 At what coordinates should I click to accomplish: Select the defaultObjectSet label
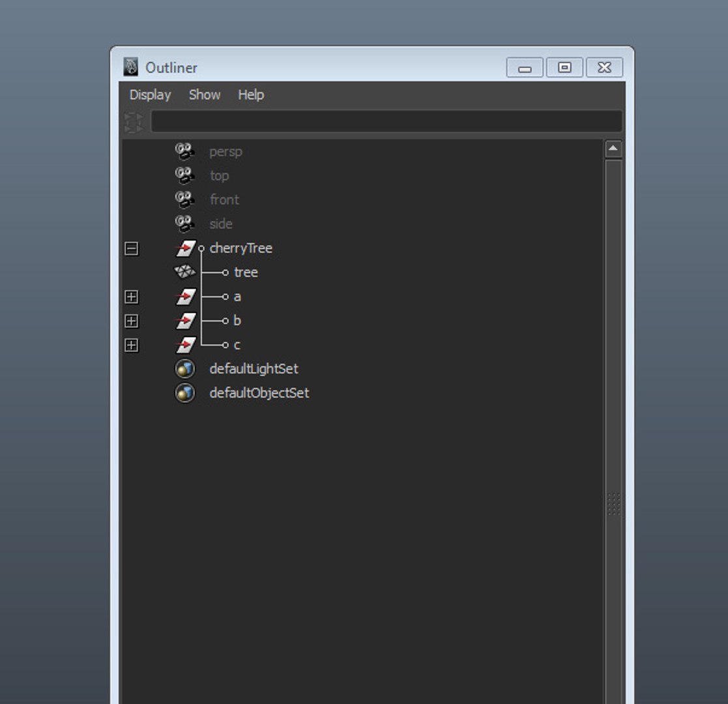pyautogui.click(x=259, y=393)
